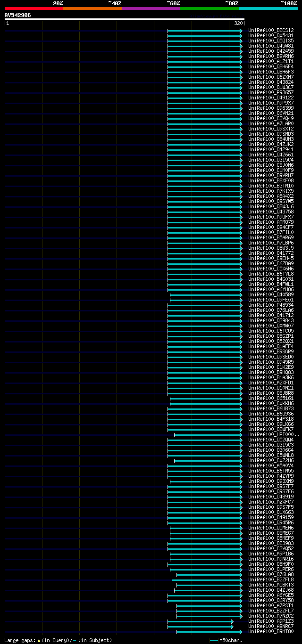The width and height of the screenshot is (302, 644).
Task: Select the label UniRef100_C6TCU5
Action: 271,331
